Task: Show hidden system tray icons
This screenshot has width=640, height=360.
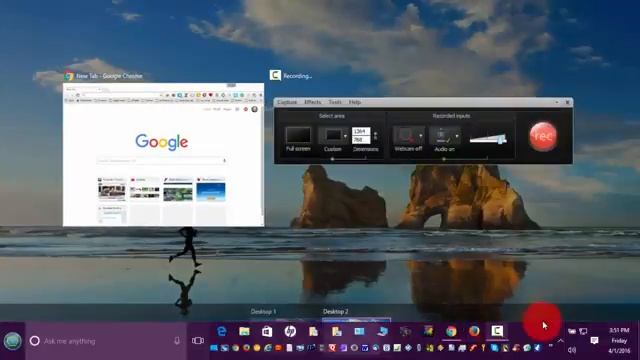Action: point(561,341)
